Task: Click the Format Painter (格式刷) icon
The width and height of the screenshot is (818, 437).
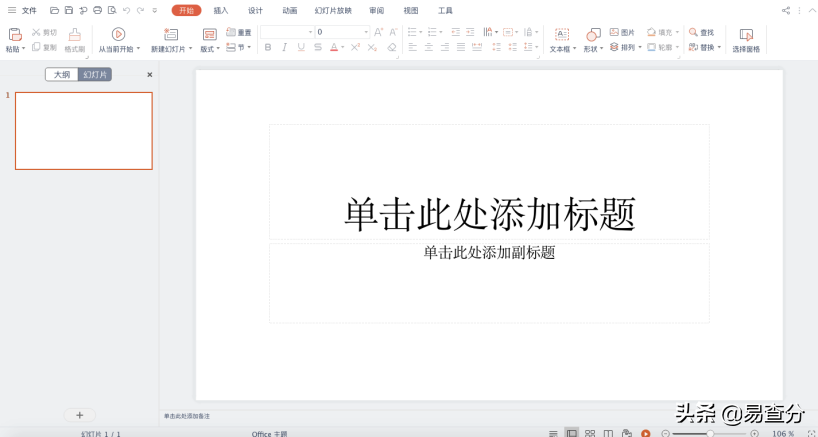Action: pos(74,35)
